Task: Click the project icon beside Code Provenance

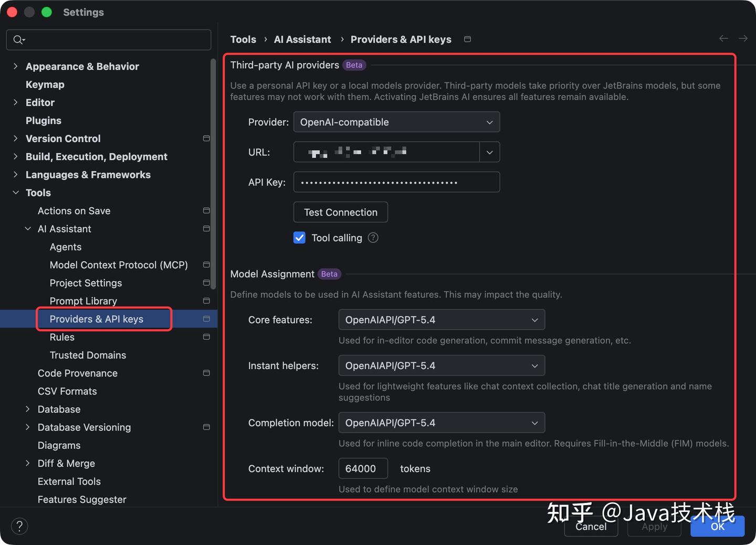Action: pos(206,373)
